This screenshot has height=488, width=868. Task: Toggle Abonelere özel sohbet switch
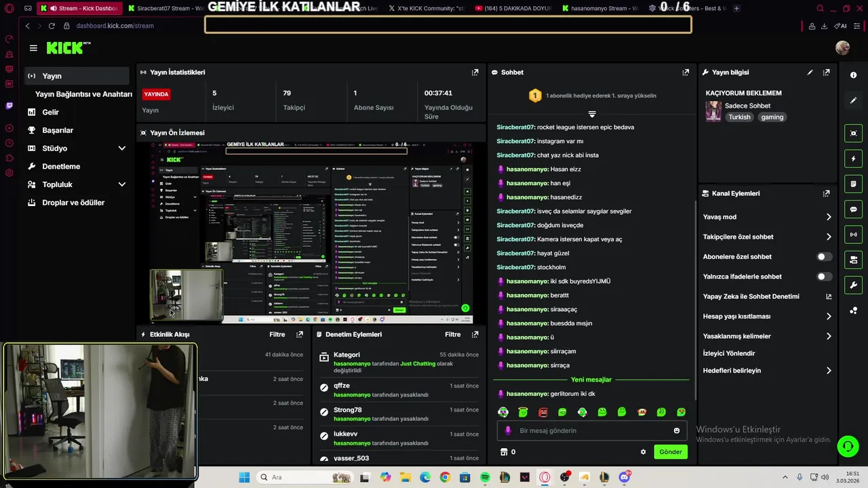click(x=824, y=257)
